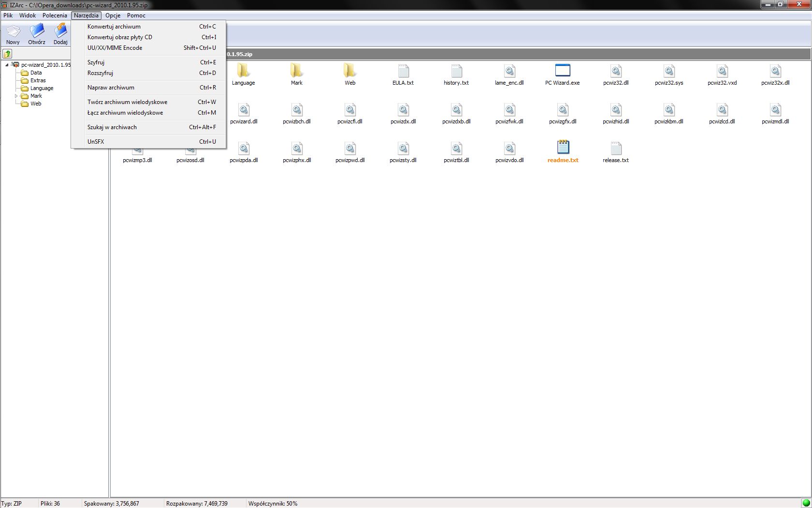812x508 pixels.
Task: Expand the Mark folder in tree
Action: [x=16, y=96]
